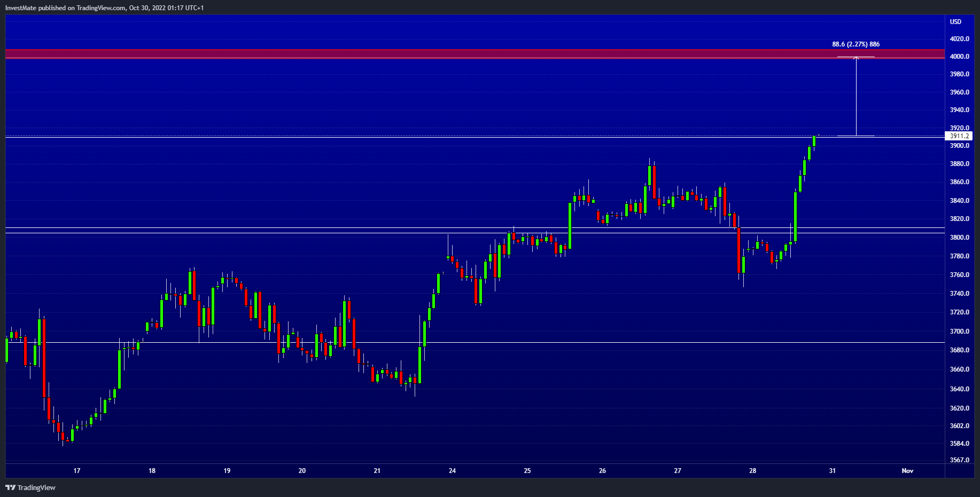Click the 3800.0 price axis label
The image size is (980, 497).
coord(960,238)
